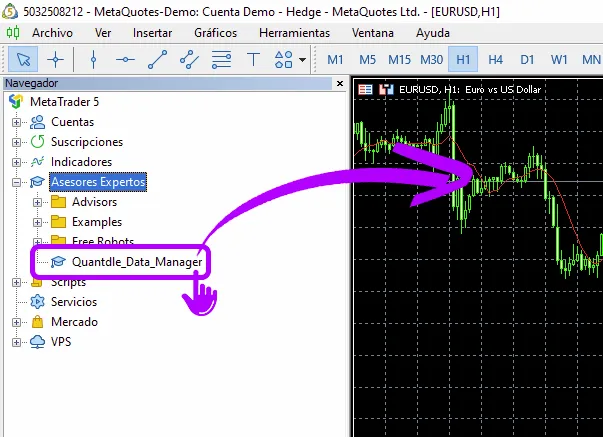Select the Fibonacci retracement tool

221,60
